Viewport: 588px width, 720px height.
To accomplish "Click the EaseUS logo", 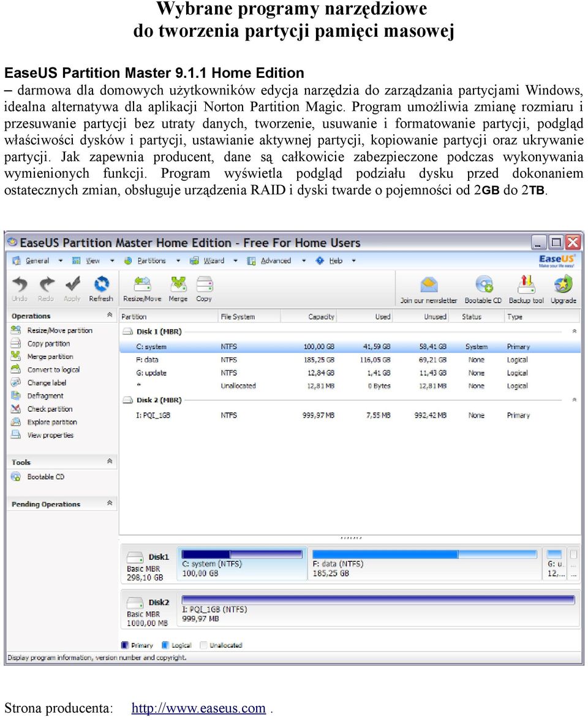I will point(557,260).
